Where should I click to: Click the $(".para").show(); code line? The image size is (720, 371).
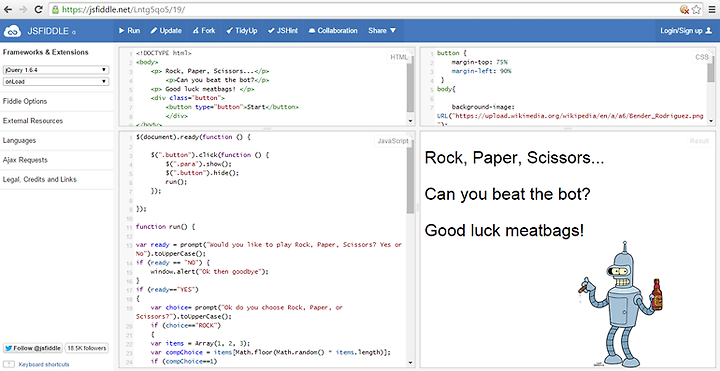point(199,164)
